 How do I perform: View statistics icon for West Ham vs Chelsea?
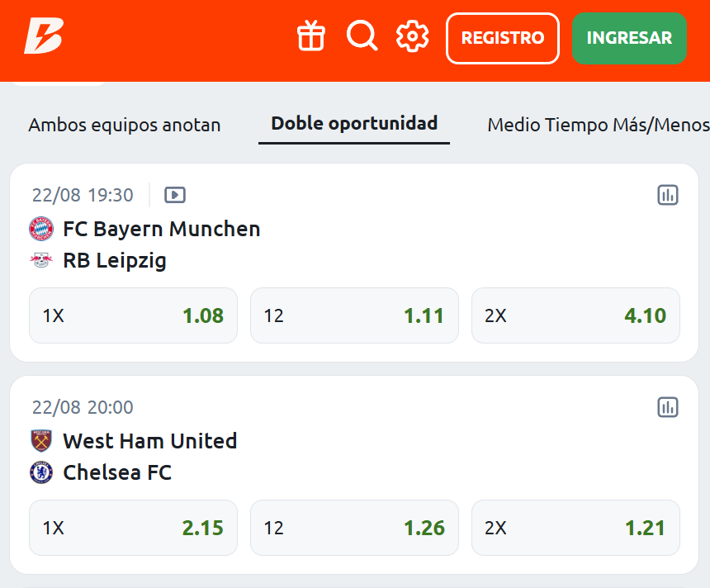coord(667,407)
